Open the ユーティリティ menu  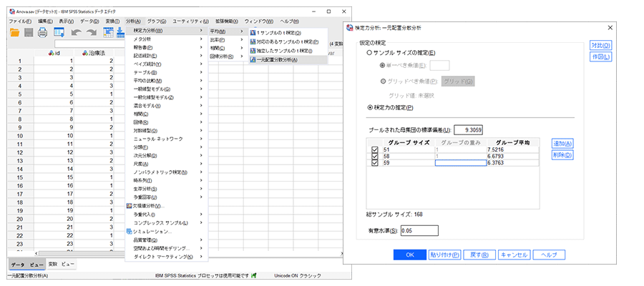click(x=190, y=21)
